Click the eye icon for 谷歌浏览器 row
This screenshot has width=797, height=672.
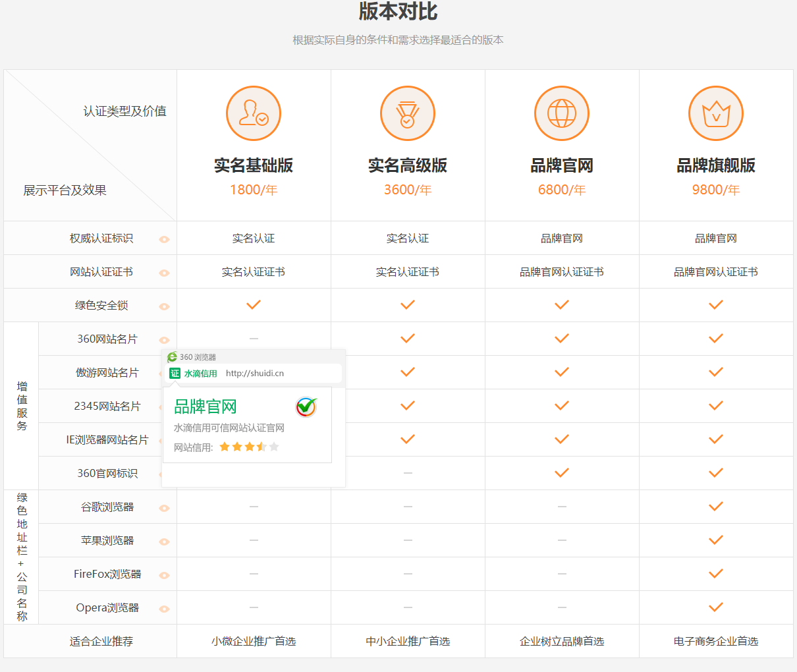pyautogui.click(x=164, y=508)
